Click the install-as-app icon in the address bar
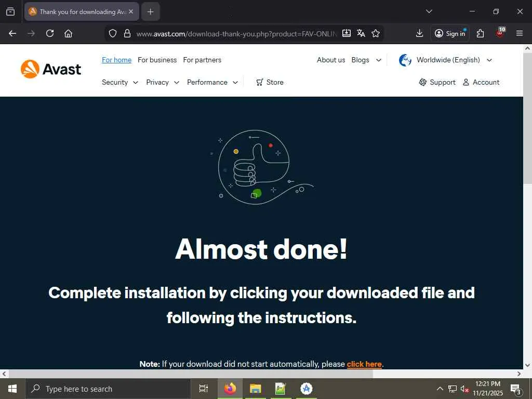The height and width of the screenshot is (399, 532). click(x=347, y=33)
